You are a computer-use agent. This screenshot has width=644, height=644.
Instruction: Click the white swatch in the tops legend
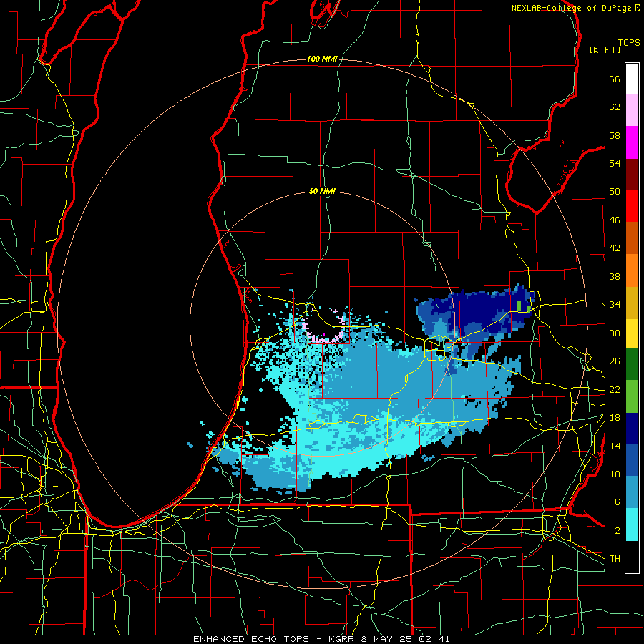pos(632,79)
